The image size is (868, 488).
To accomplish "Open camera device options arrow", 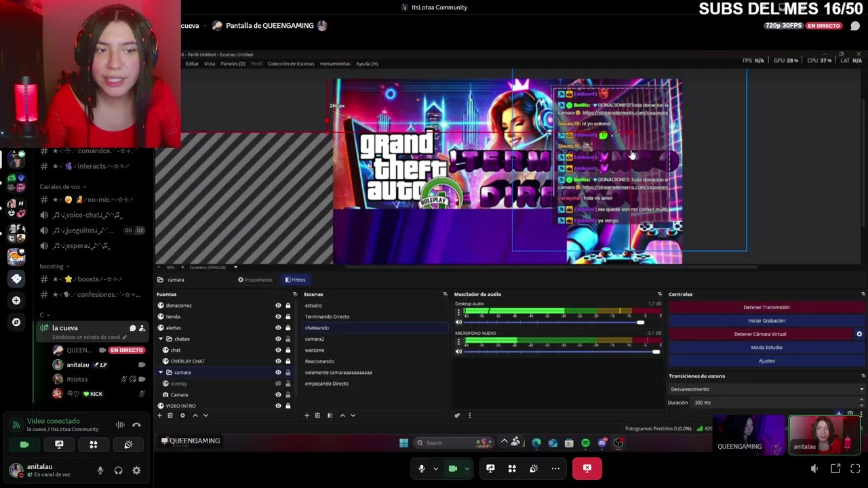I will (x=467, y=469).
